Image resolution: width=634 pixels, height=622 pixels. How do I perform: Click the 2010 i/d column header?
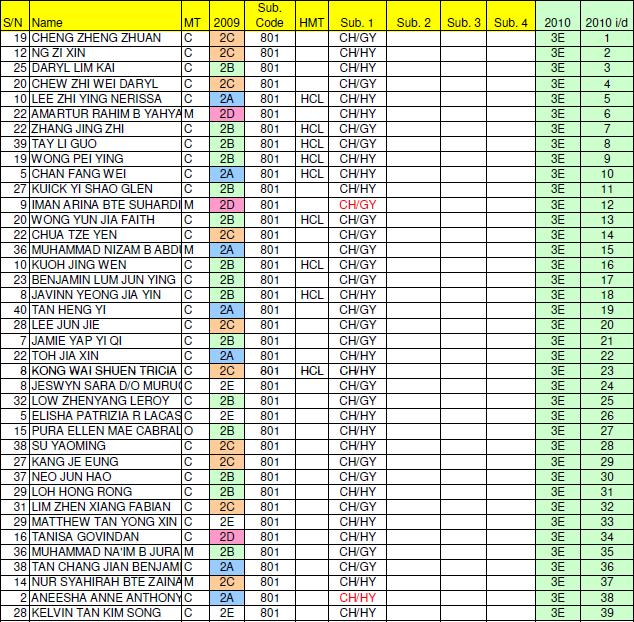coord(607,16)
